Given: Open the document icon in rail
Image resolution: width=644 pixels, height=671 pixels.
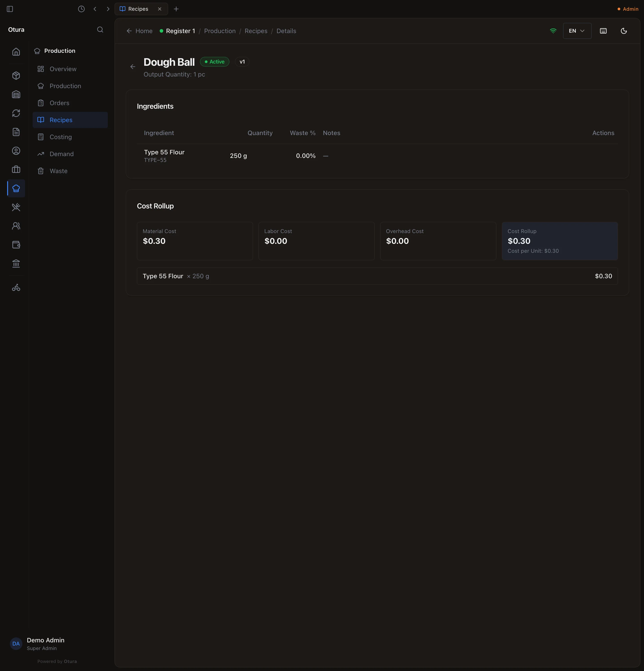Looking at the screenshot, I should pos(16,132).
